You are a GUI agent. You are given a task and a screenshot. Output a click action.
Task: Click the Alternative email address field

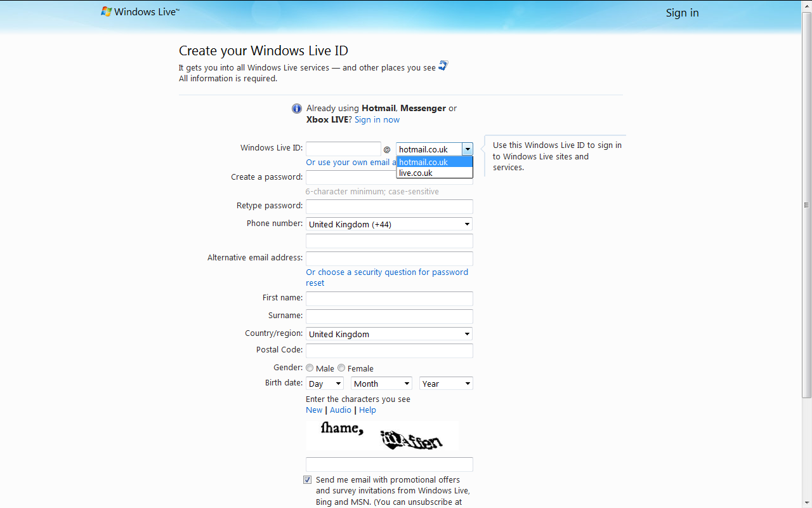(x=390, y=258)
